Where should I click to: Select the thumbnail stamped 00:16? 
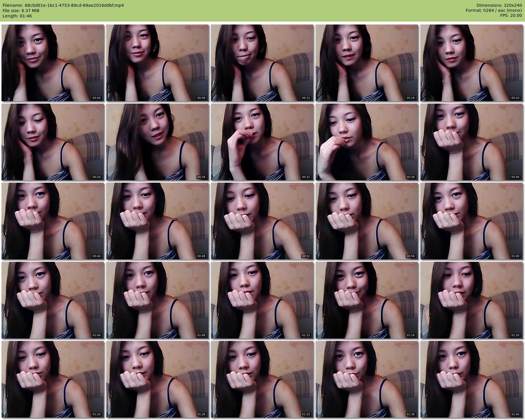tap(367, 63)
